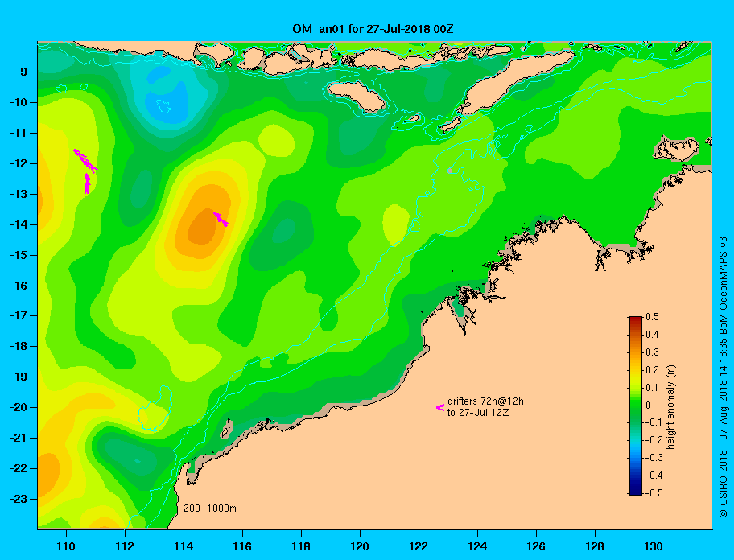Click the longitude axis label "120"
This screenshot has height=560, width=734.
(x=360, y=546)
